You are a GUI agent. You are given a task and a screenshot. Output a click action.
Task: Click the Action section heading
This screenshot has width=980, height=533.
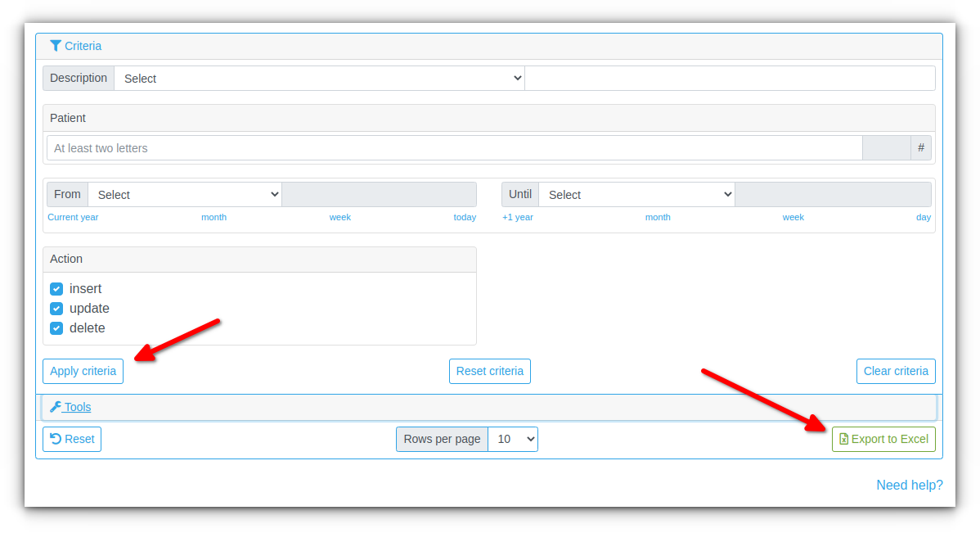(x=66, y=259)
